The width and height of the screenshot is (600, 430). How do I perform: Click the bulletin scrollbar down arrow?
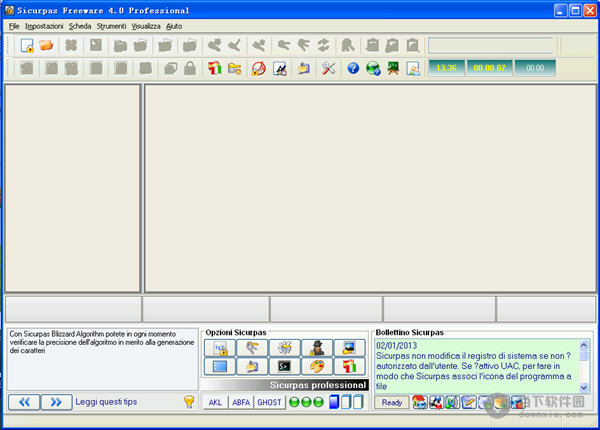tap(584, 388)
